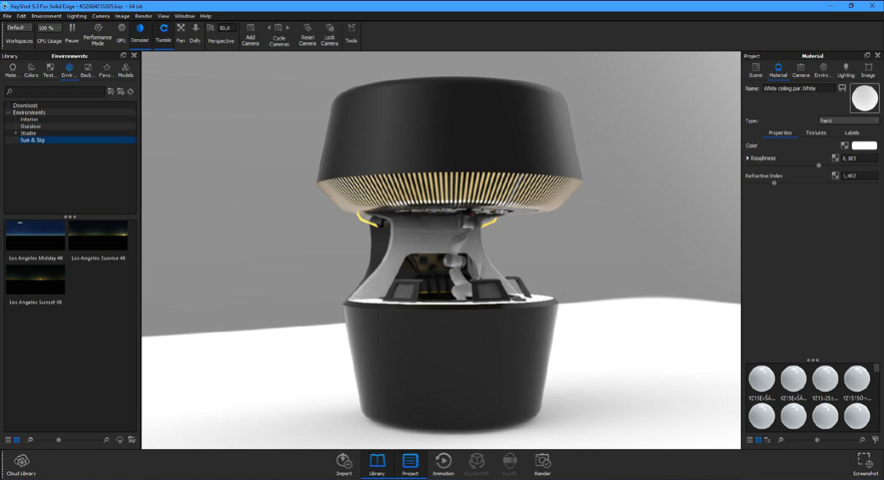Open the Window menu
Image resolution: width=884 pixels, height=480 pixels.
point(184,16)
